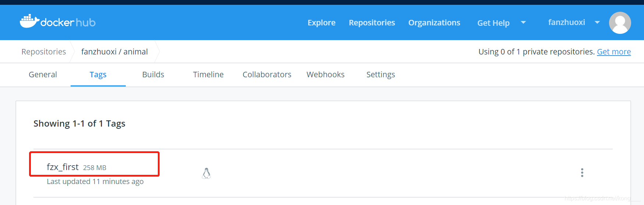Screen dimensions: 644x205
Task: Open the fzx_first tag options menu
Action: coord(582,173)
